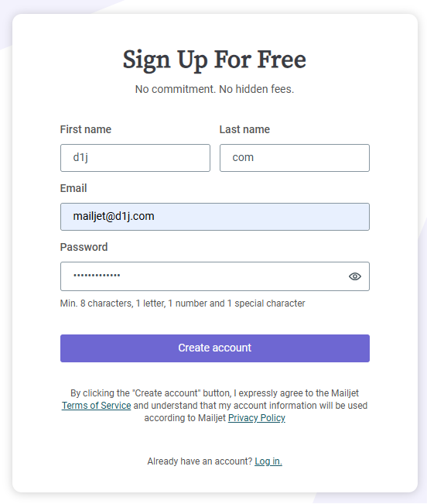Click the Password field label
The height and width of the screenshot is (504, 444).
point(84,247)
